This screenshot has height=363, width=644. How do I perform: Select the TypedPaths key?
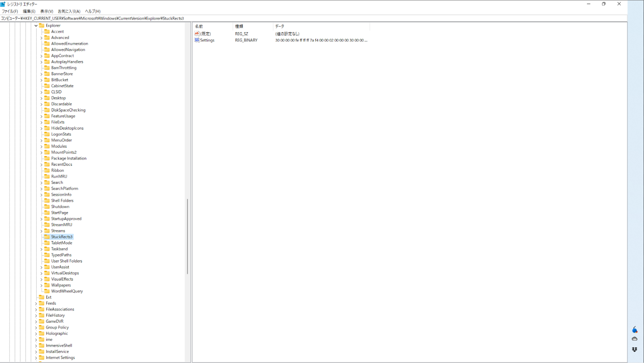[x=61, y=255]
